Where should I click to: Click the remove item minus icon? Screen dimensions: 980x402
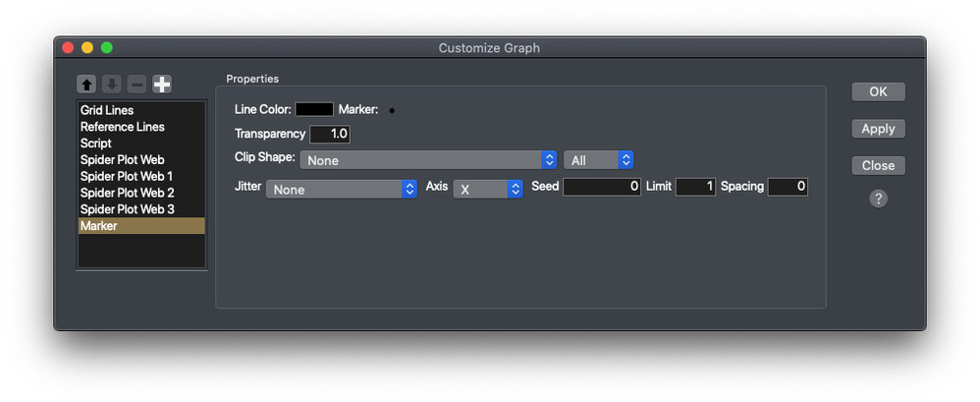[x=136, y=86]
